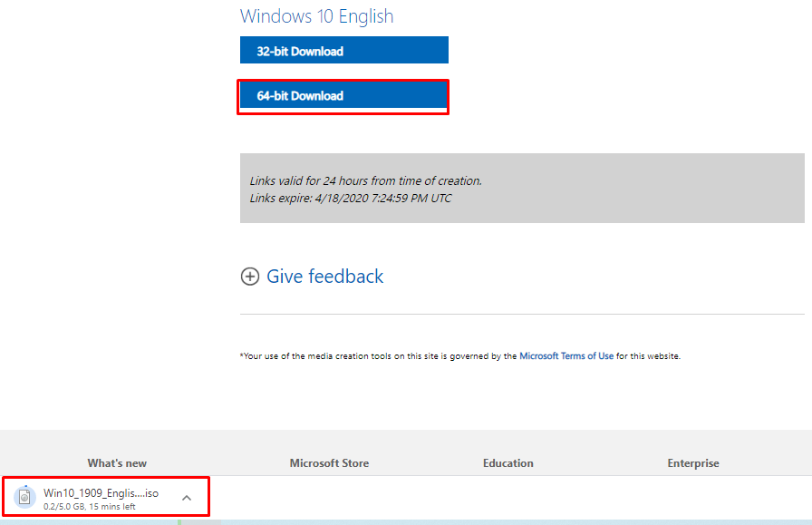This screenshot has height=525, width=812.
Task: Open the What's new footer heading
Action: tap(117, 463)
